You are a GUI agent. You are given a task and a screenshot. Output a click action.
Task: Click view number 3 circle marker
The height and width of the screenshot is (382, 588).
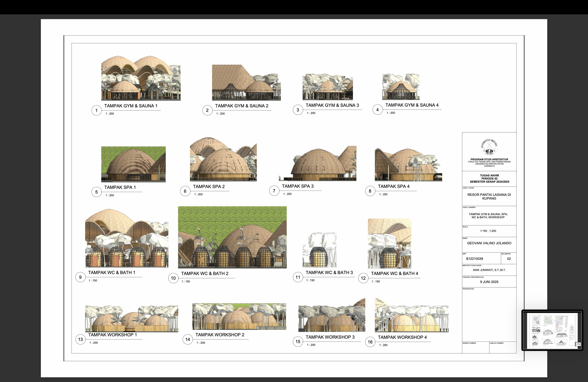(298, 110)
